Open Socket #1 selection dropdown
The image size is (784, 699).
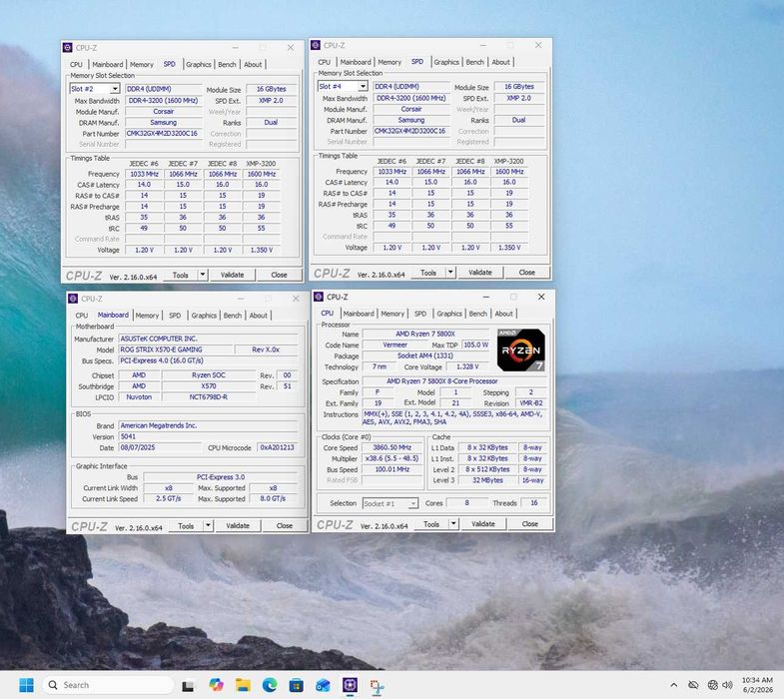coord(413,503)
